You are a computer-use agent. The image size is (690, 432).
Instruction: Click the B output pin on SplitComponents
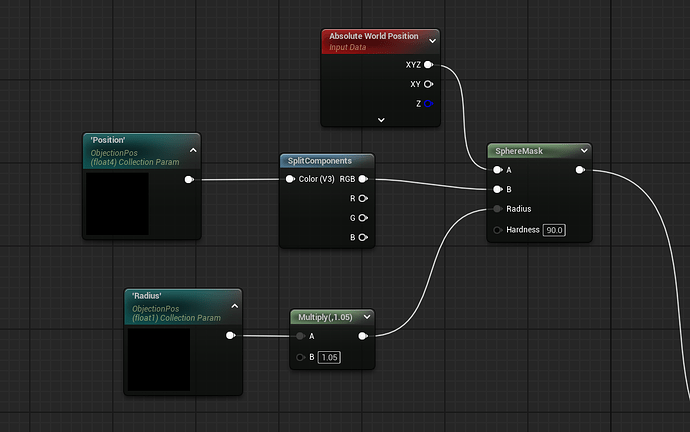(363, 237)
